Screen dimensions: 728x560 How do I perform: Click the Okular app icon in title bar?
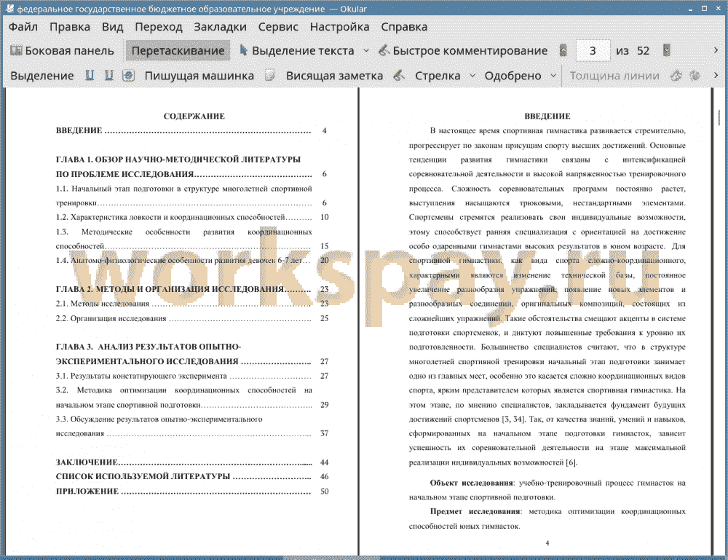pyautogui.click(x=9, y=8)
